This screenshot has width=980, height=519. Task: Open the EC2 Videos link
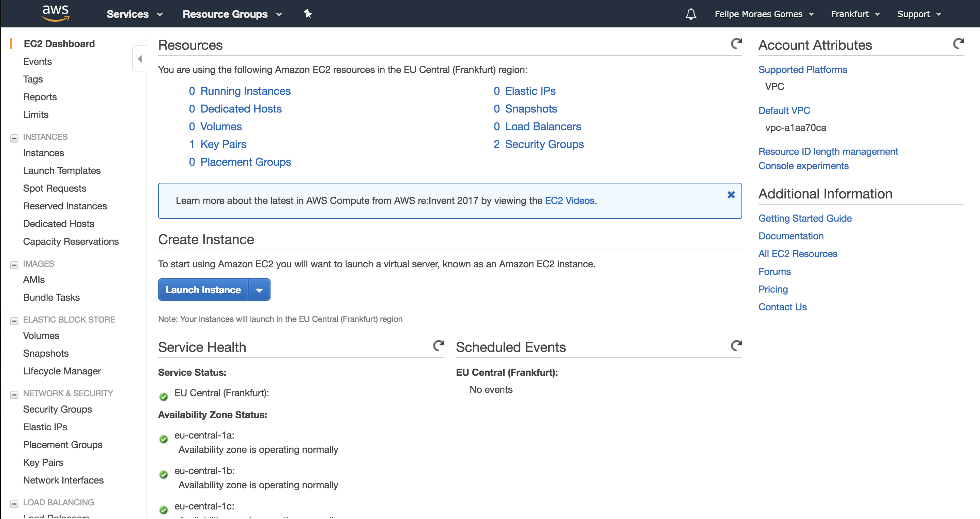(x=569, y=201)
